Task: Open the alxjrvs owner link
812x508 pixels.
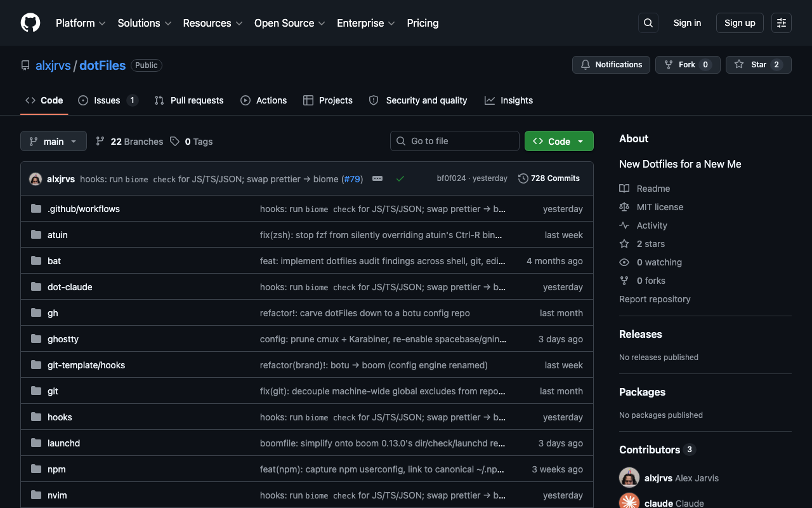Action: click(53, 65)
